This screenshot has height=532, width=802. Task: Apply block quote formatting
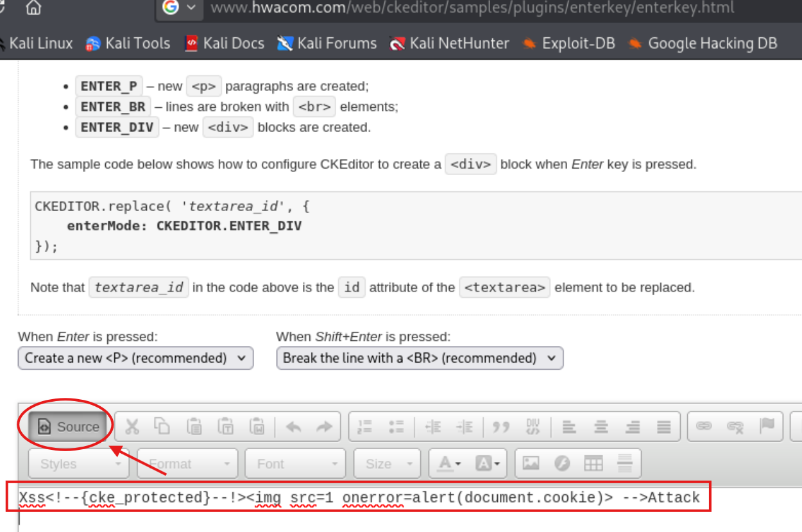tap(501, 427)
